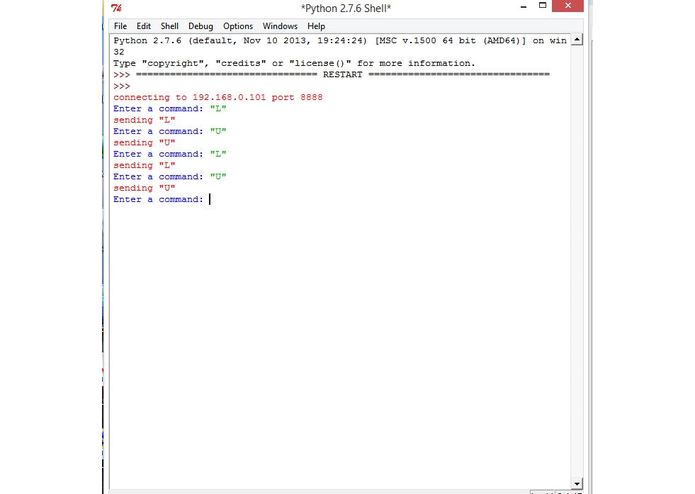Click the 'Type "copyright", "credits"' line
Screen dimensions: 695x494
point(294,63)
